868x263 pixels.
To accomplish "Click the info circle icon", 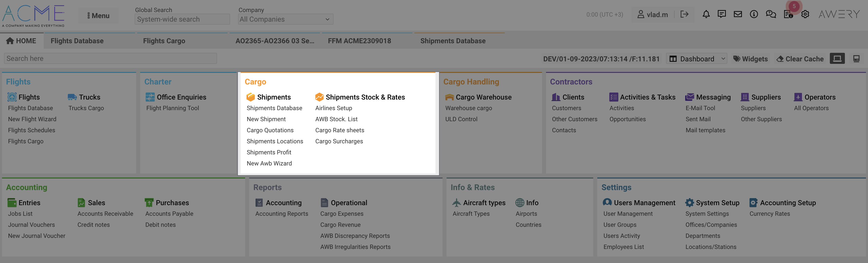I will (754, 14).
